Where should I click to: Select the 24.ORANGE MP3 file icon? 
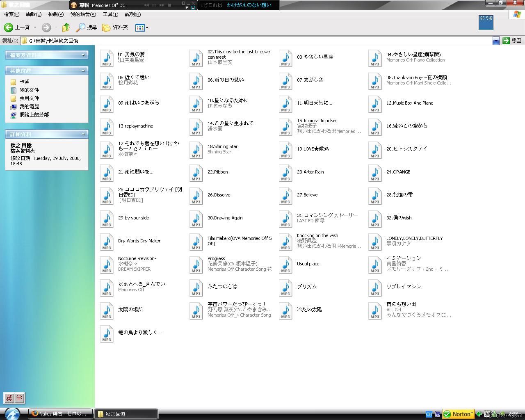(375, 173)
